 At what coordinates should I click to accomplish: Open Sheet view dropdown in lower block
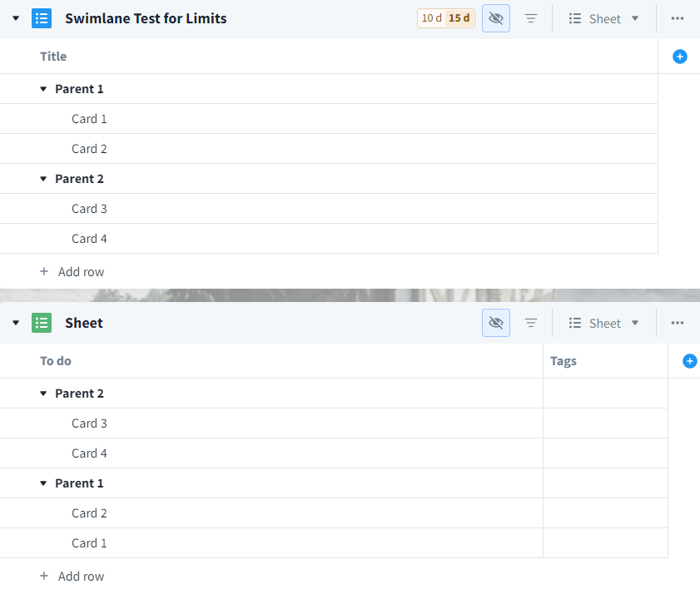604,323
